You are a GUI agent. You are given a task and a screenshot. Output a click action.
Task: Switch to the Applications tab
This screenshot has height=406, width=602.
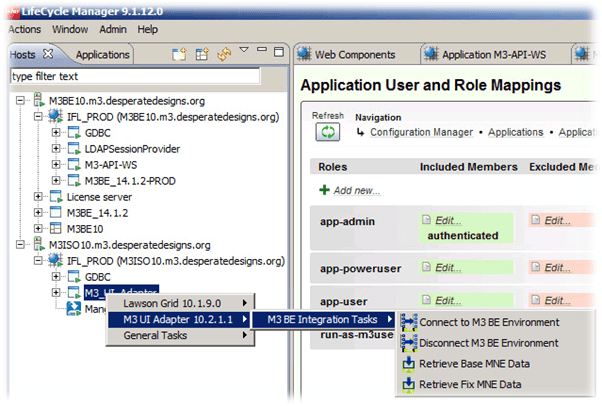102,55
